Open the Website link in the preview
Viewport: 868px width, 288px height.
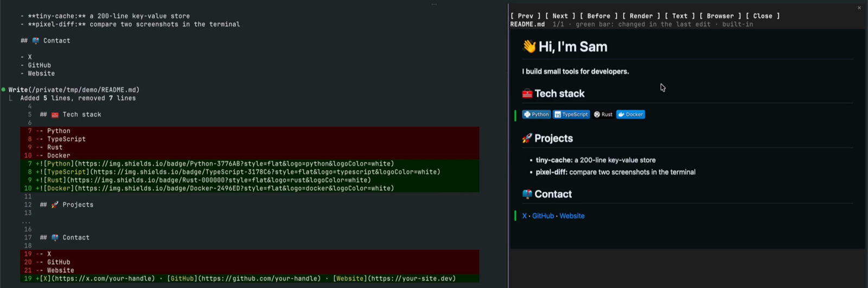[572, 216]
